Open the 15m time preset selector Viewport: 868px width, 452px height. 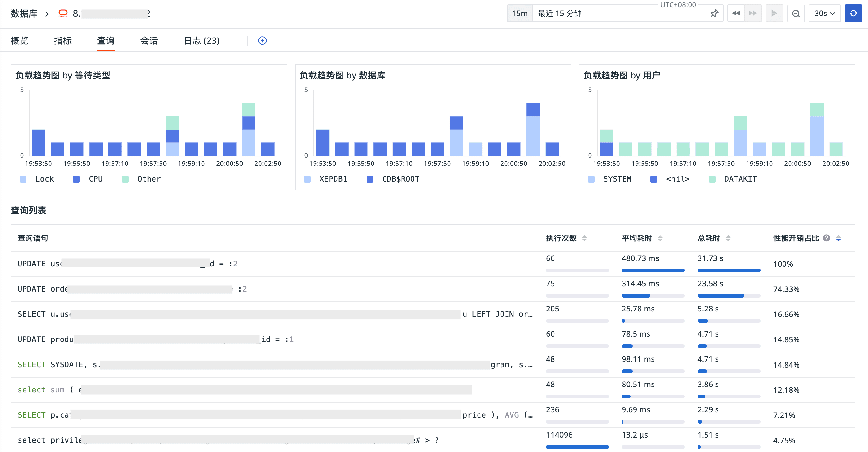coord(519,14)
